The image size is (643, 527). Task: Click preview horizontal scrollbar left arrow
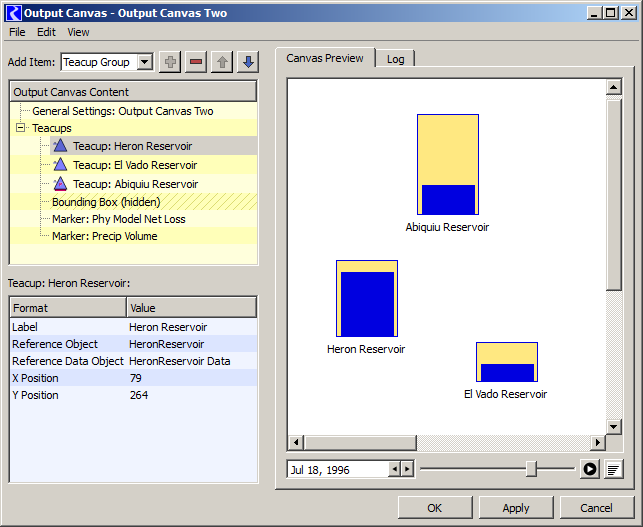tap(296, 443)
